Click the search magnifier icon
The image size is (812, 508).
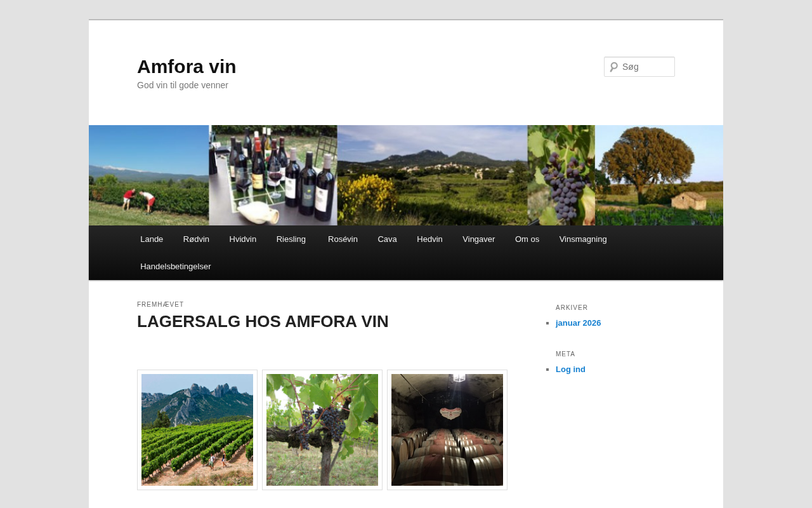point(613,67)
